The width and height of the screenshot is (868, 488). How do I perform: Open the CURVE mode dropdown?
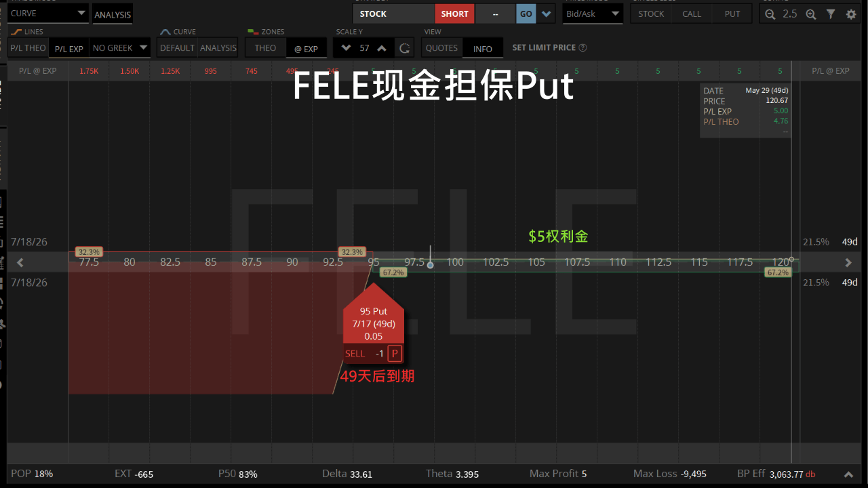[x=48, y=13]
